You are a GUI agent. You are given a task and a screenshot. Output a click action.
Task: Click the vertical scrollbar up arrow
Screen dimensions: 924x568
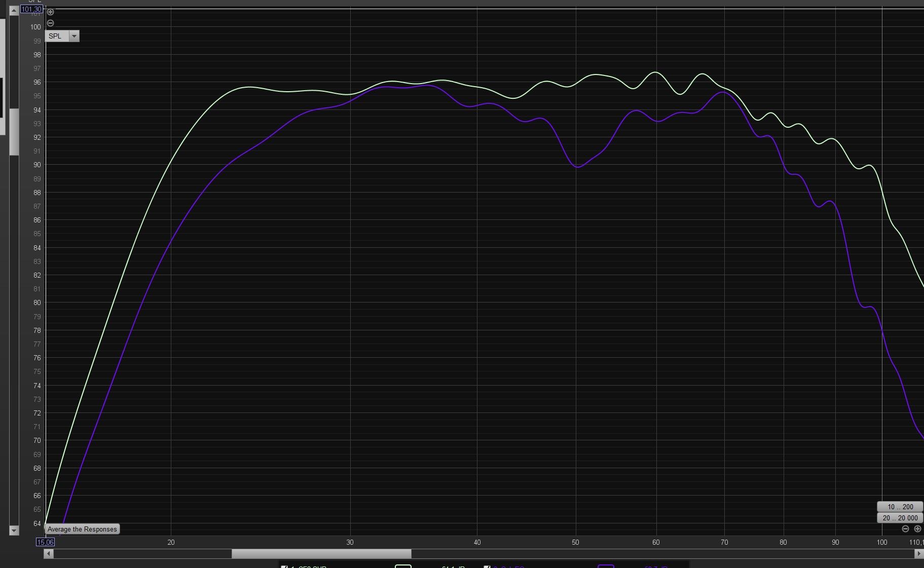[x=14, y=11]
